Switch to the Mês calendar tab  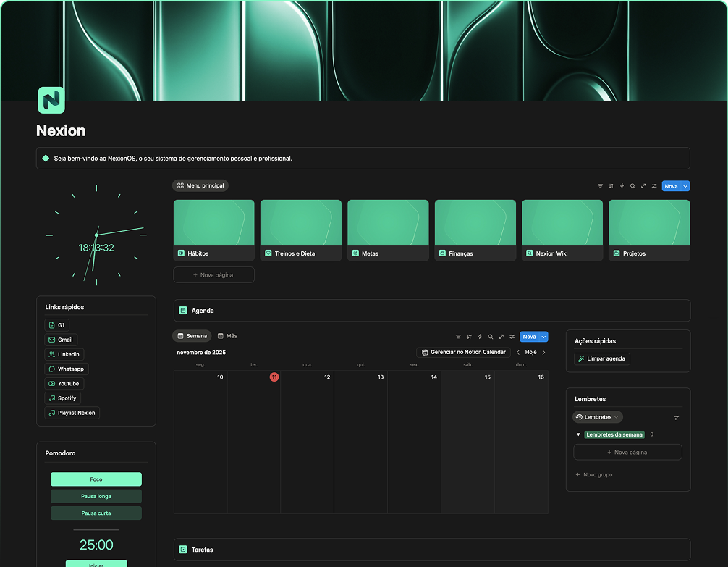(227, 336)
